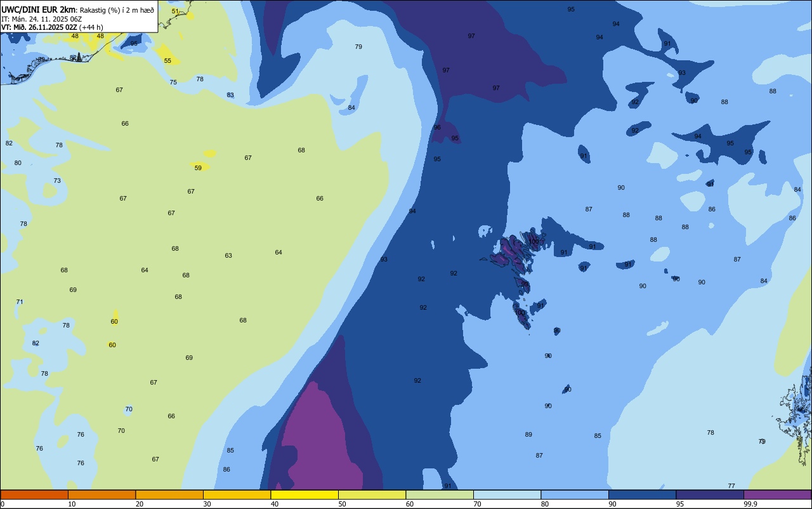Click the legend tick label "30"
812x509 pixels.
[x=207, y=504]
